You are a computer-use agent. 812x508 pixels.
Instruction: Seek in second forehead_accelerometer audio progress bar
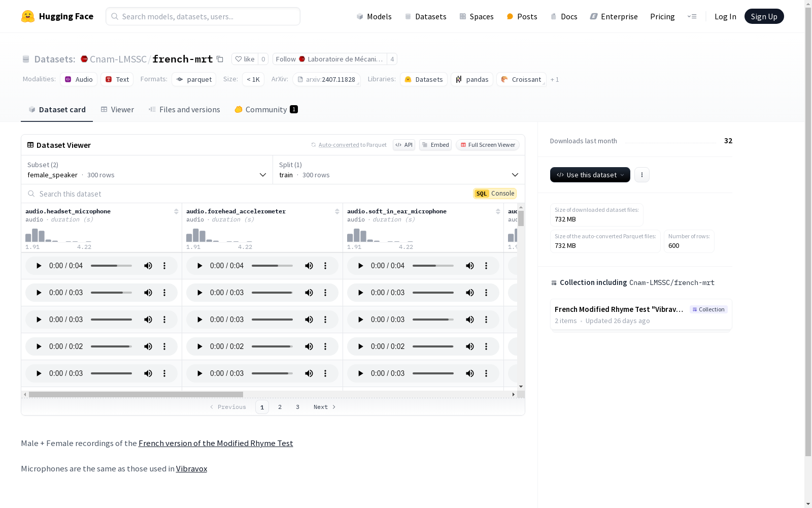[x=272, y=293]
